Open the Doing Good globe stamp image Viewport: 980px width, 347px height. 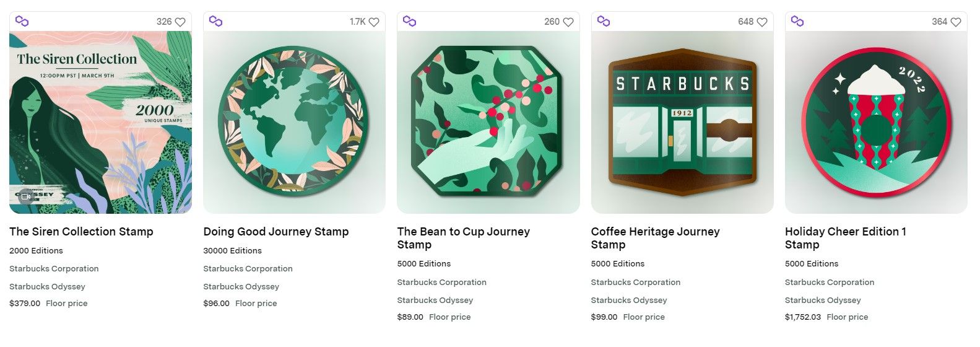pos(294,122)
